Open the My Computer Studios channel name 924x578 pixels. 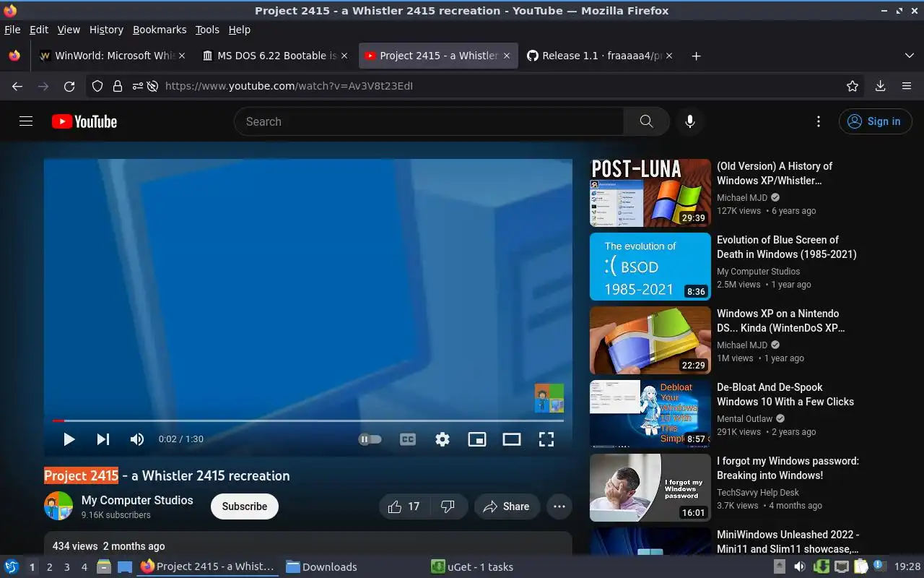click(x=137, y=500)
